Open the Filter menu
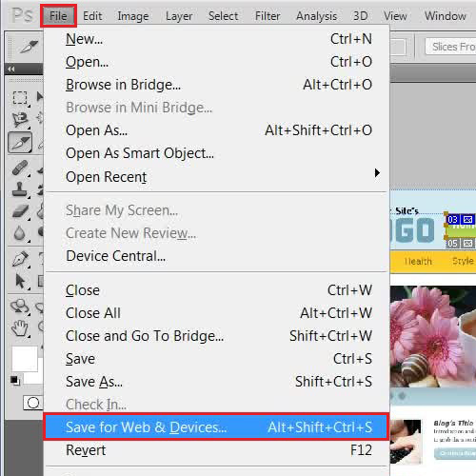Image resolution: width=476 pixels, height=476 pixels. [268, 16]
